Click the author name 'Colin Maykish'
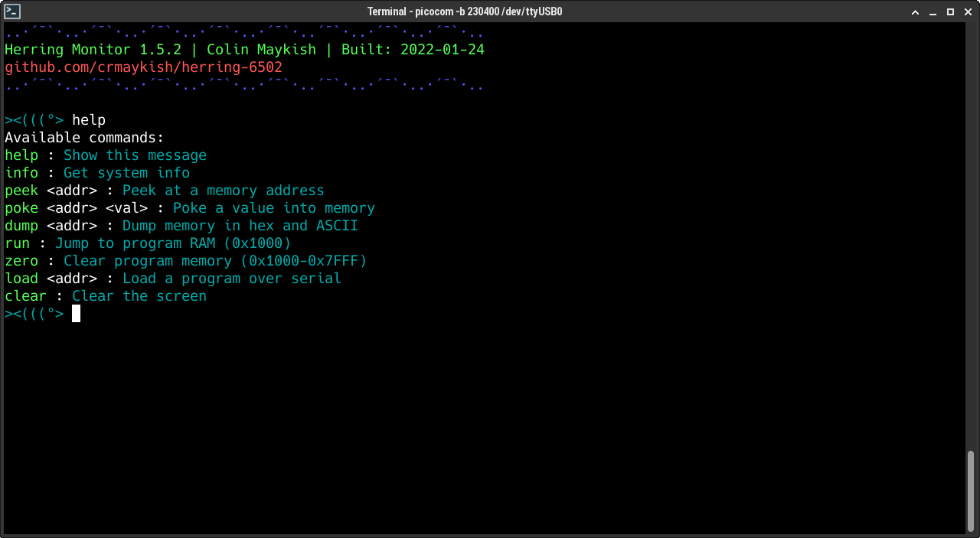The height and width of the screenshot is (538, 980). click(x=262, y=50)
